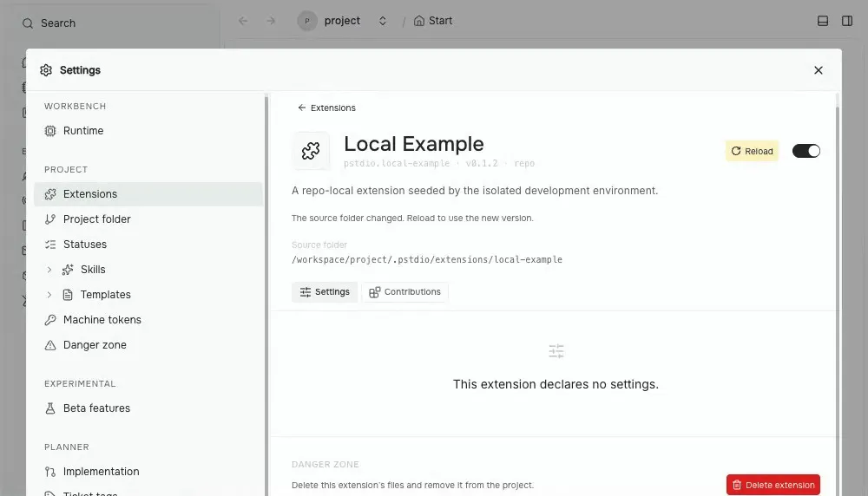868x496 pixels.
Task: Select Extensions in sidebar
Action: [x=148, y=194]
